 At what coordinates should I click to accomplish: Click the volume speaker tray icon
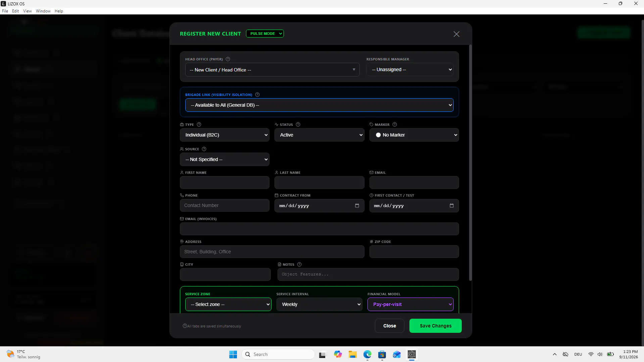pos(600,354)
